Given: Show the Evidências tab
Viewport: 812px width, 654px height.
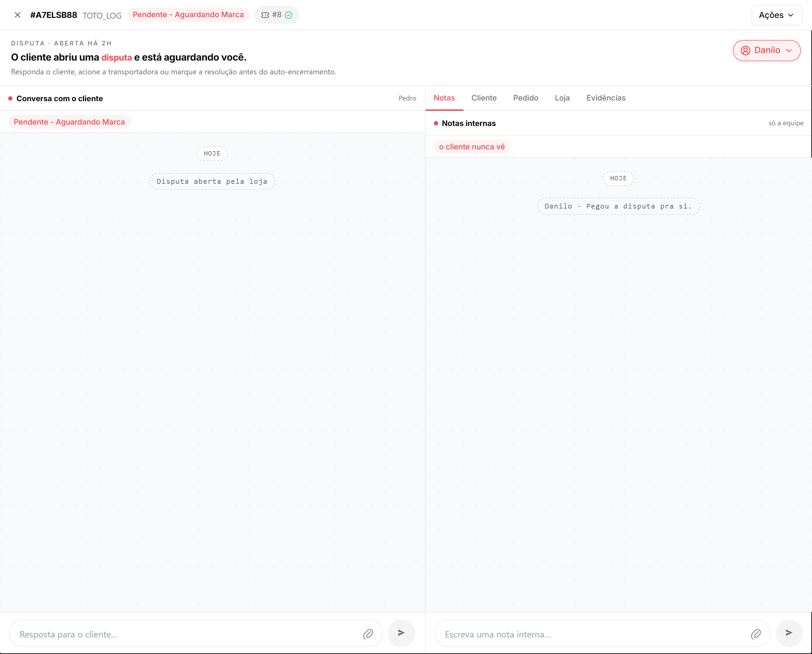Looking at the screenshot, I should 605,98.
